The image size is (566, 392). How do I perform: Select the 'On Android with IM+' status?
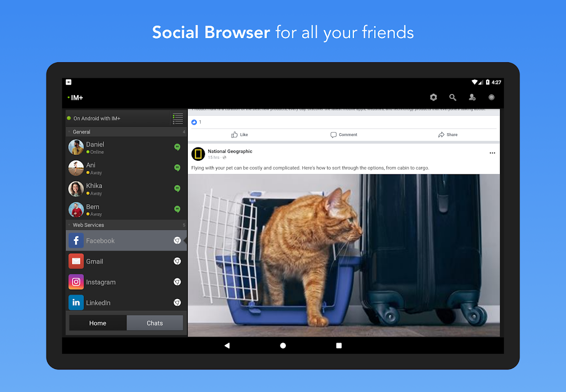tap(117, 118)
